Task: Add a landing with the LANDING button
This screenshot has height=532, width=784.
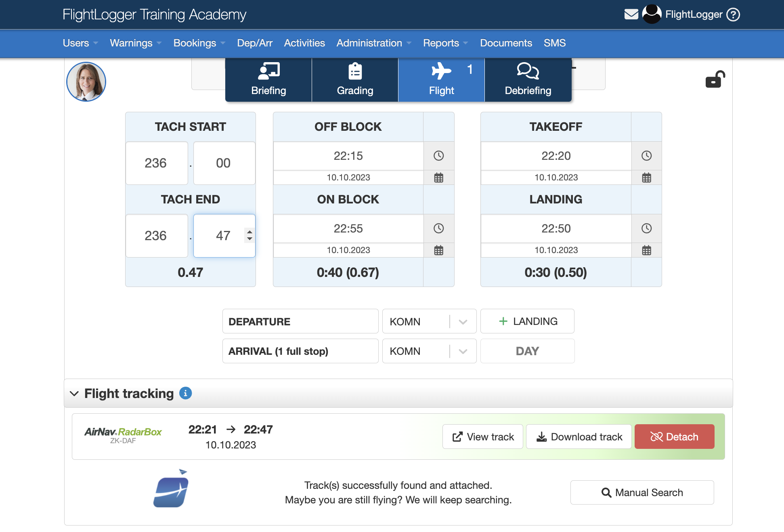Action: tap(527, 321)
